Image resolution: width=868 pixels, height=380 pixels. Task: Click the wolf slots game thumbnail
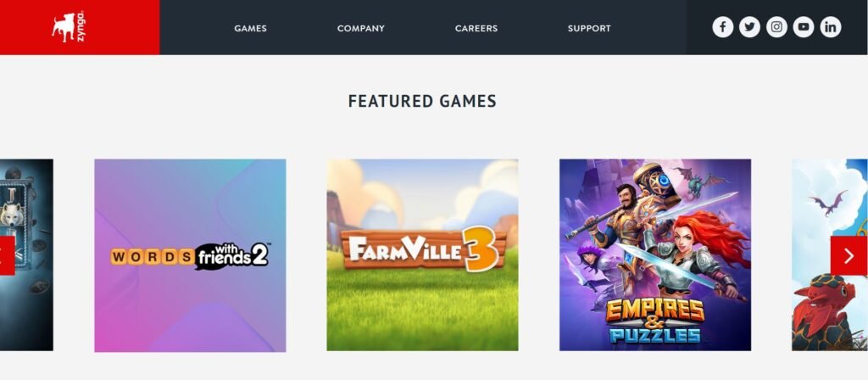26,255
